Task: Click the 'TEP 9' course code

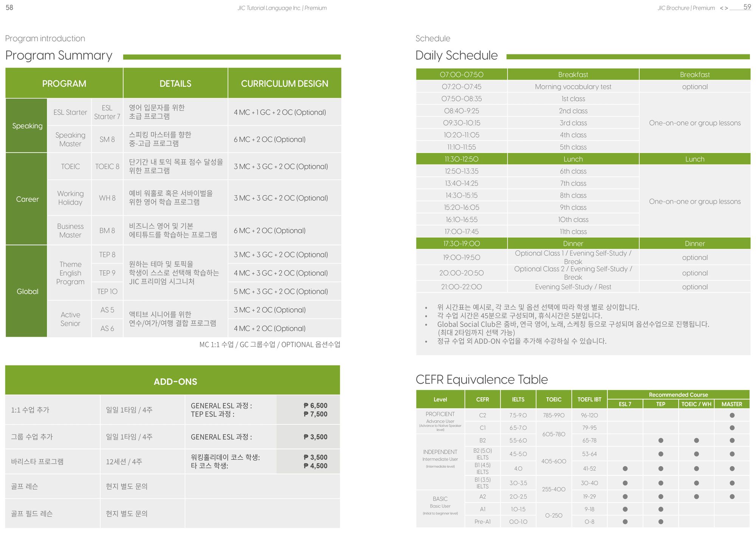Action: [x=107, y=273]
